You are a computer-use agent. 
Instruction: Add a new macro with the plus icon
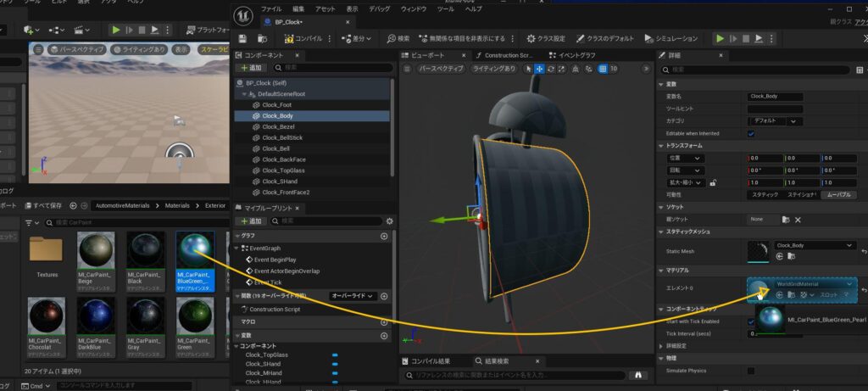[x=384, y=322]
